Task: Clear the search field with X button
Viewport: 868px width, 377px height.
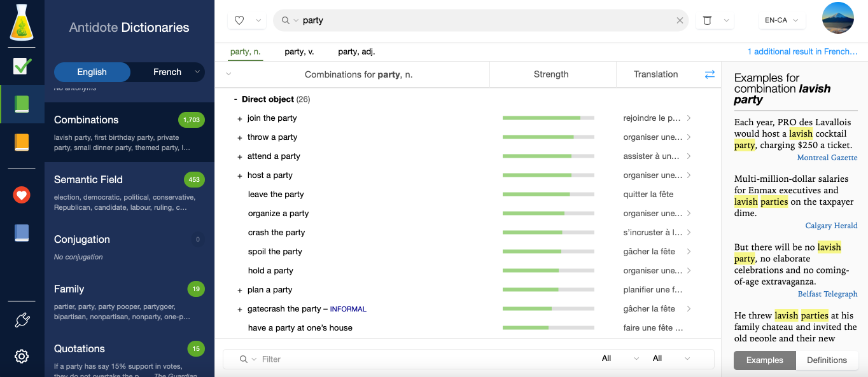Action: click(680, 20)
